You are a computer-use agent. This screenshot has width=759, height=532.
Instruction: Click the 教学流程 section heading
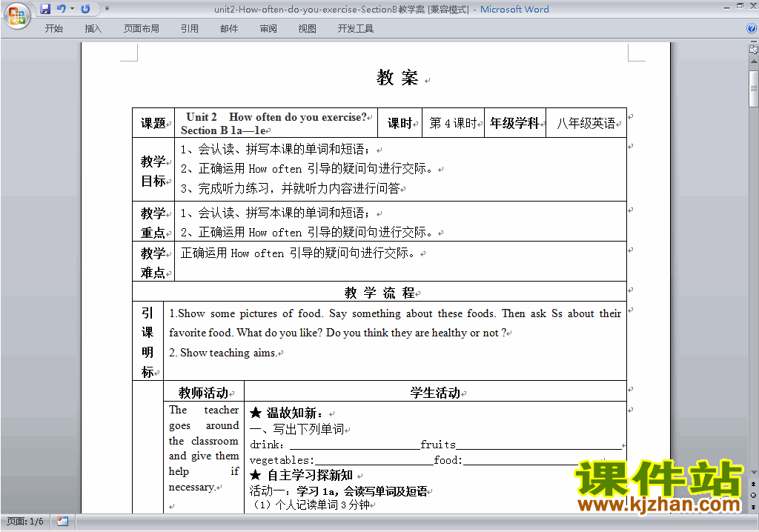(379, 293)
